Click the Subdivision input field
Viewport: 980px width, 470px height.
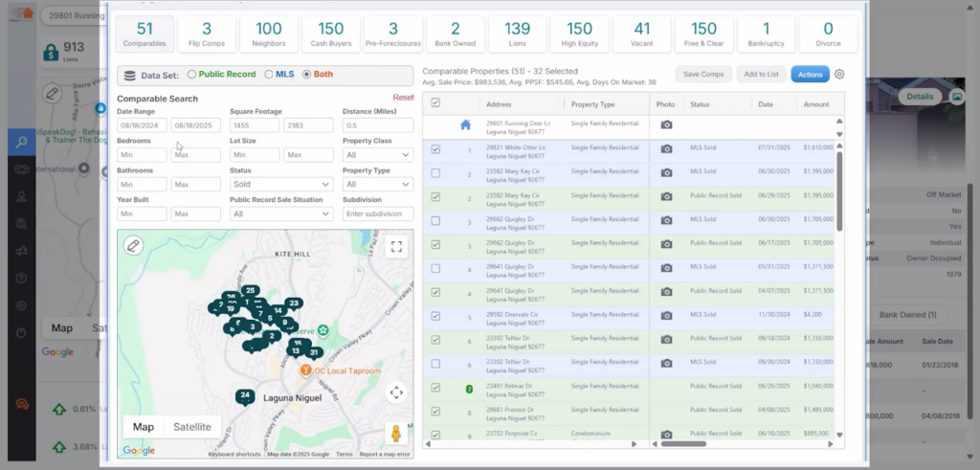click(377, 213)
